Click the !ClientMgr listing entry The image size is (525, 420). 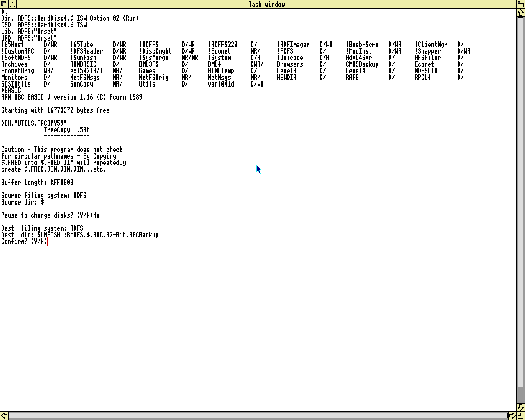pos(431,45)
